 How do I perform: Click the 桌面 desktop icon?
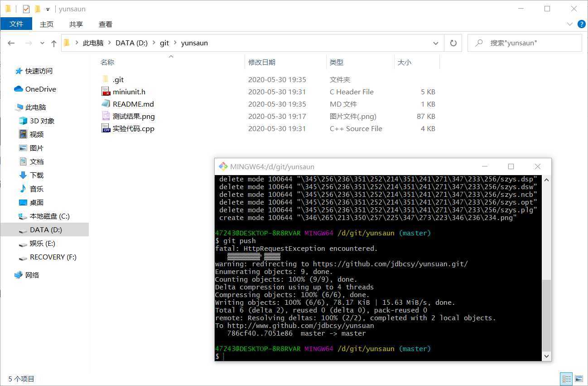23,202
